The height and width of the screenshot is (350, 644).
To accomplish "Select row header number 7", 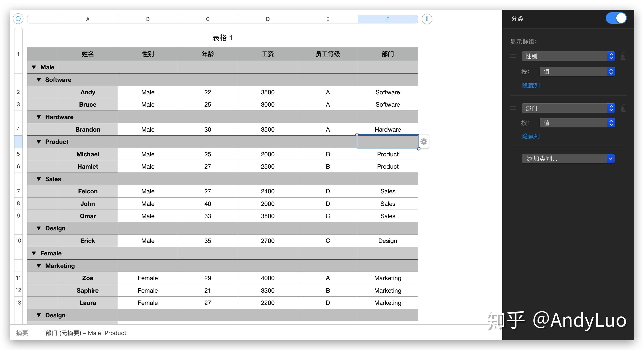I will 18,191.
